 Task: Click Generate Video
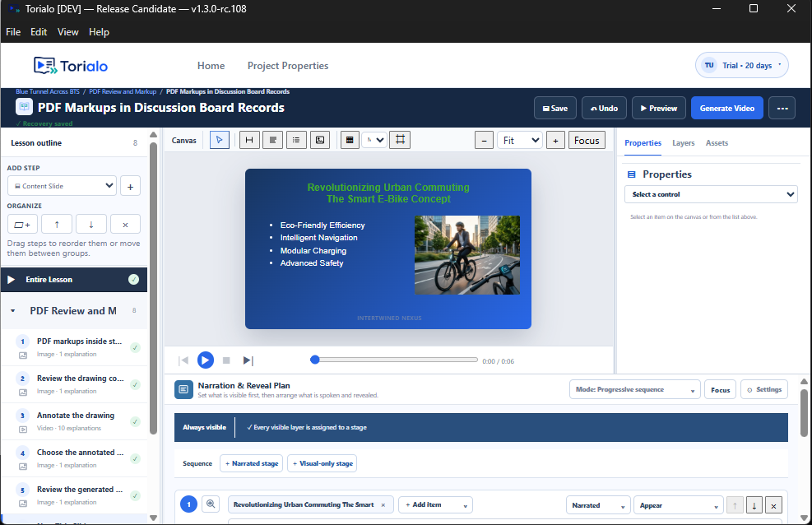coord(727,108)
